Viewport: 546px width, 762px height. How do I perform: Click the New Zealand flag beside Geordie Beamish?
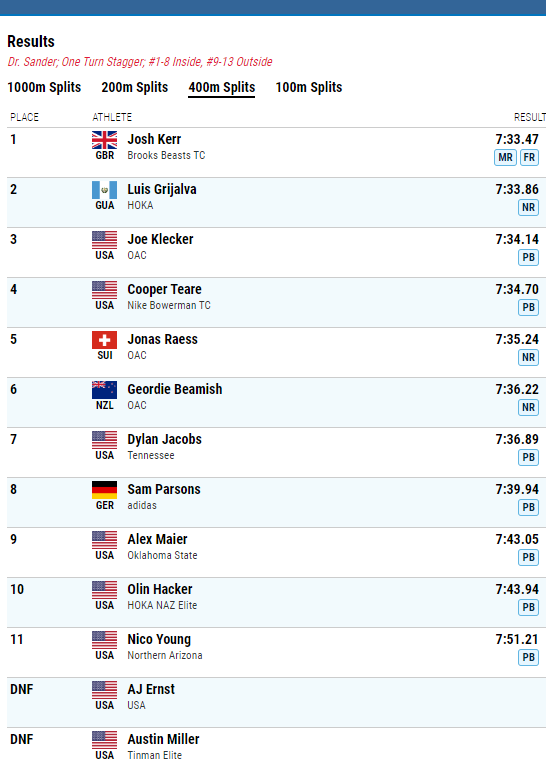coord(104,390)
